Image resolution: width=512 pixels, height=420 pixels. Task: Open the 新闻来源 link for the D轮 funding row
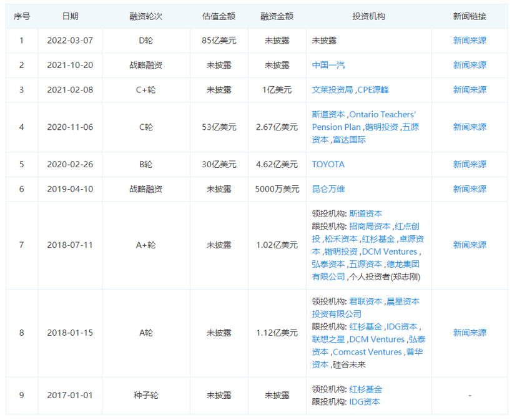click(x=469, y=39)
